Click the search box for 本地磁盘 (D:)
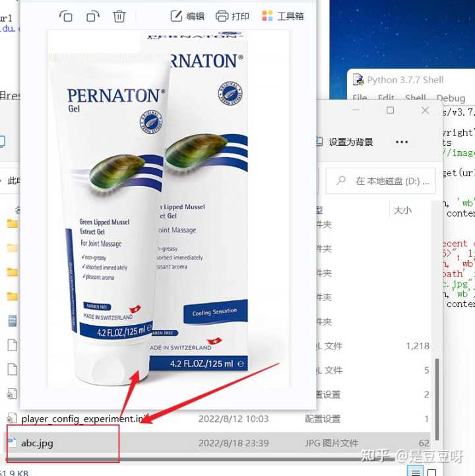475x476 pixels. coord(383,180)
